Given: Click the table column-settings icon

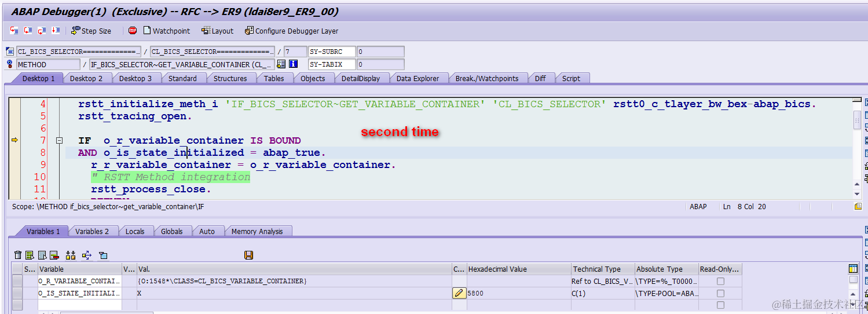Looking at the screenshot, I should [853, 269].
